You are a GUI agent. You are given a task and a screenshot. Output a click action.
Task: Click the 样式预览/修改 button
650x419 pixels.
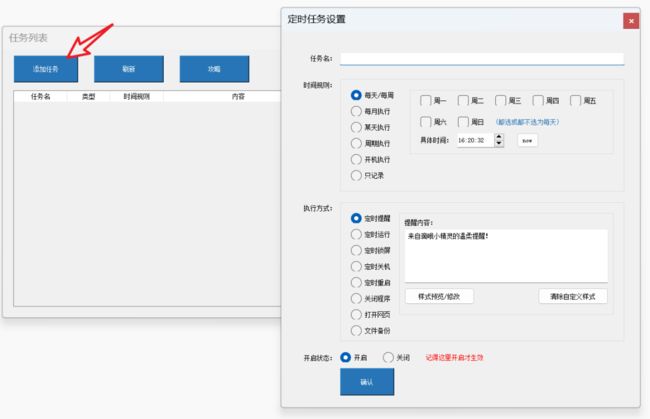(x=439, y=296)
